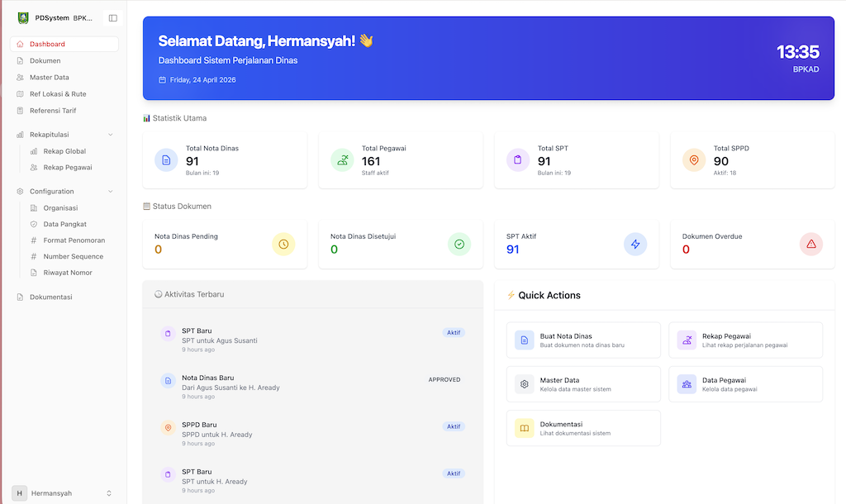Screen dimensions: 846x504
Task: Toggle the sidebar panel icon
Action: click(112, 18)
